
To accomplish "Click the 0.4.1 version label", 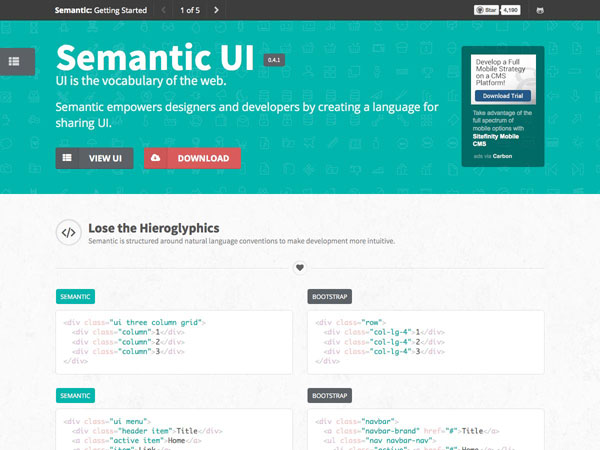I will pos(273,60).
